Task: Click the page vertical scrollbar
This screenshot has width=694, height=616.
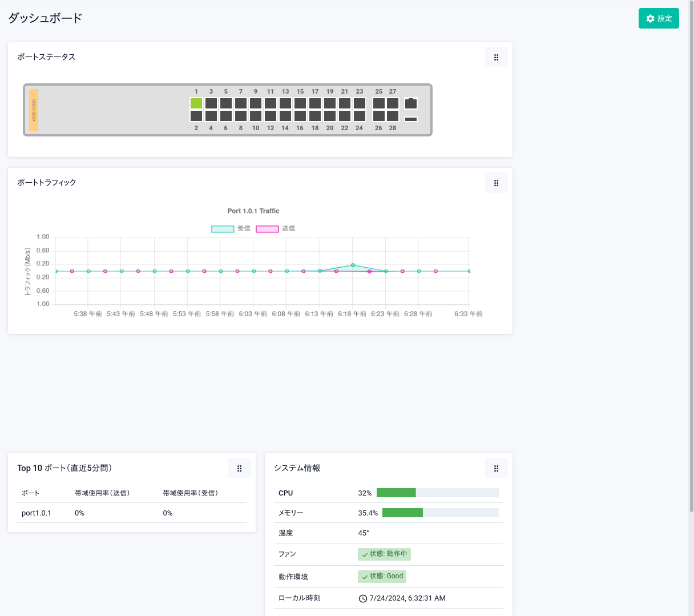Action: 691,257
